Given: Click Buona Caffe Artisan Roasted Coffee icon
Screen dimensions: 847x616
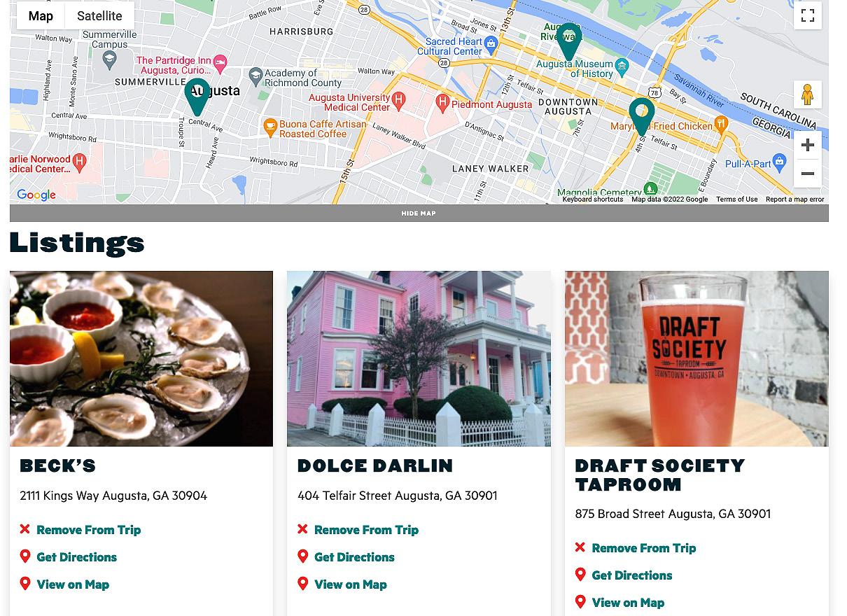Looking at the screenshot, I should (270, 127).
